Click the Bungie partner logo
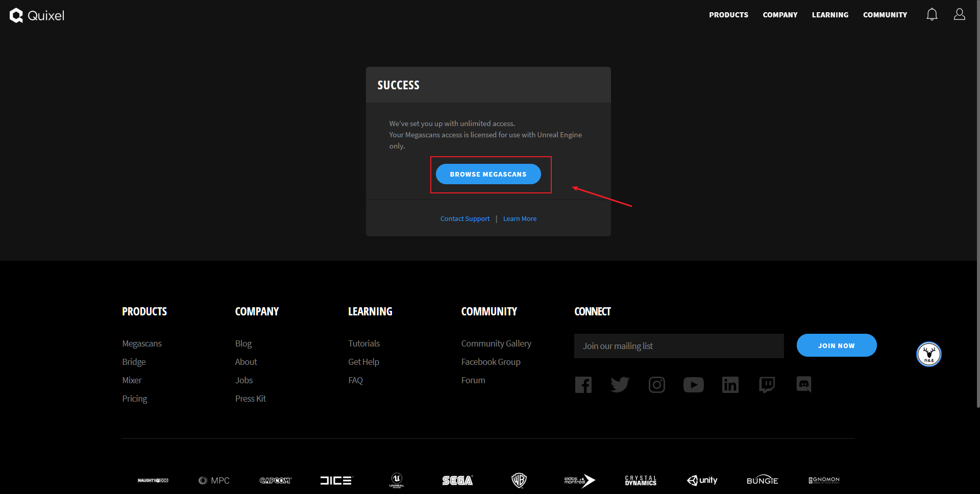Image resolution: width=980 pixels, height=494 pixels. click(x=763, y=480)
